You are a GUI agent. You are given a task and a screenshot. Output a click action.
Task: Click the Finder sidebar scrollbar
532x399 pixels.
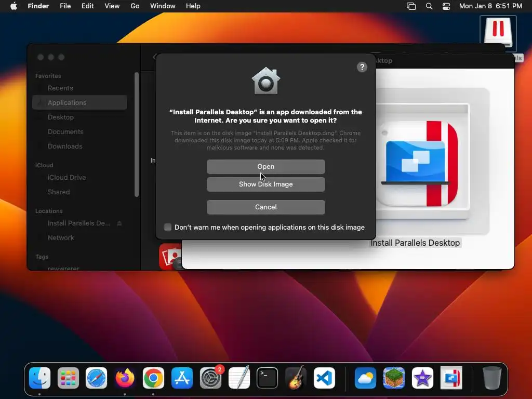point(137,135)
